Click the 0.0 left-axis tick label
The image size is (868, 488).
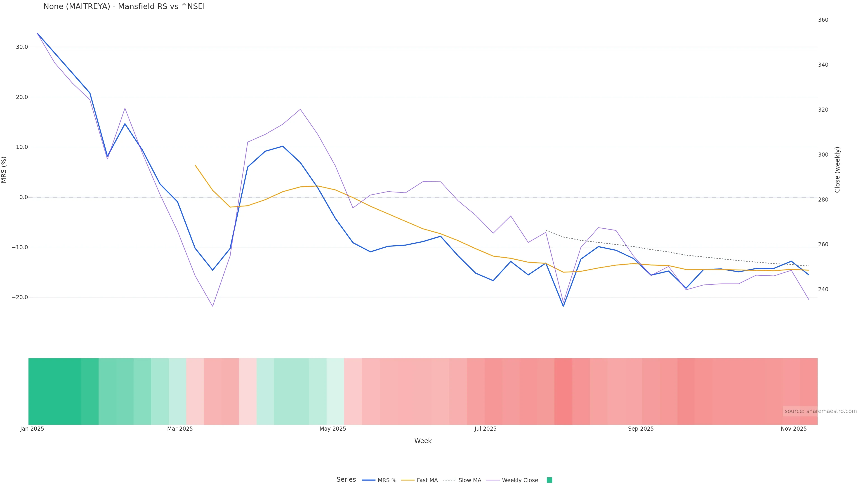(x=24, y=197)
